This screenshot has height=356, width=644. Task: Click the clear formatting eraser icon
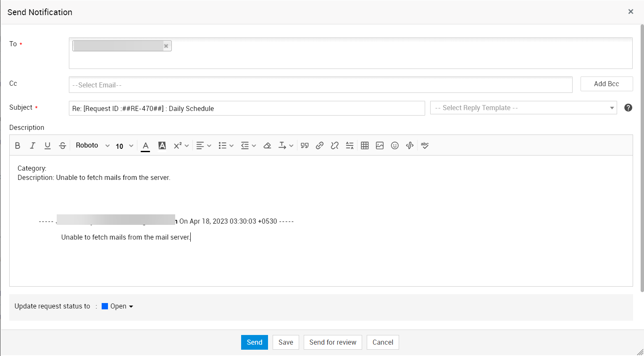(267, 145)
